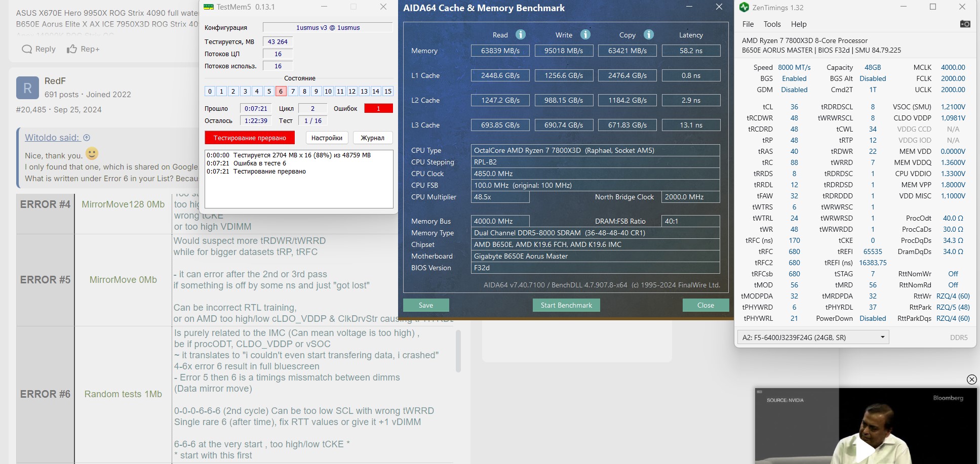
Task: Click the RedF user avatar
Action: [27, 88]
